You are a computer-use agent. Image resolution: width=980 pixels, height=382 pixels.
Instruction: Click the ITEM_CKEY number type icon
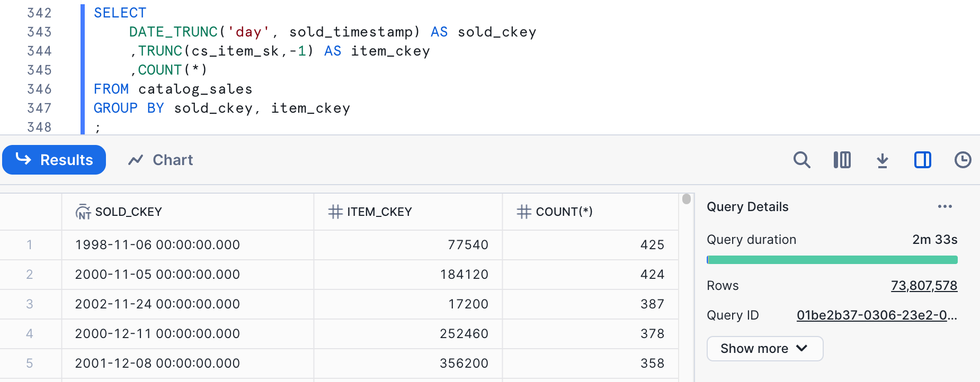pyautogui.click(x=335, y=212)
